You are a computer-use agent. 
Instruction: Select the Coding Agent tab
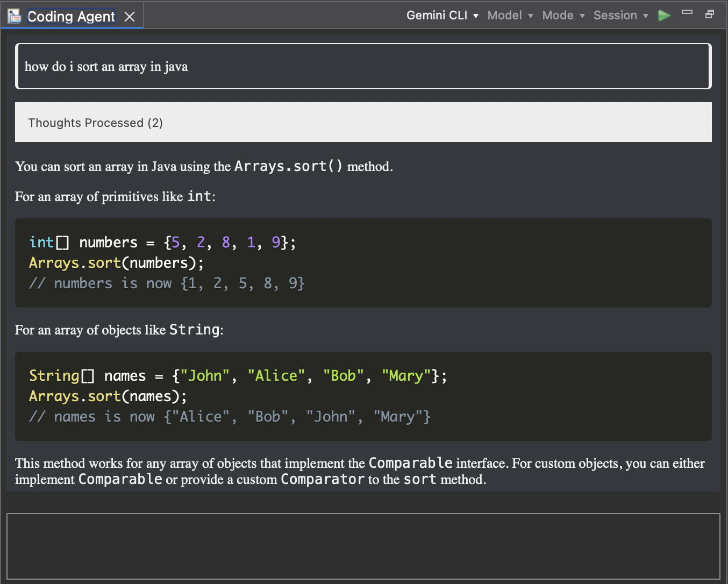click(x=72, y=16)
